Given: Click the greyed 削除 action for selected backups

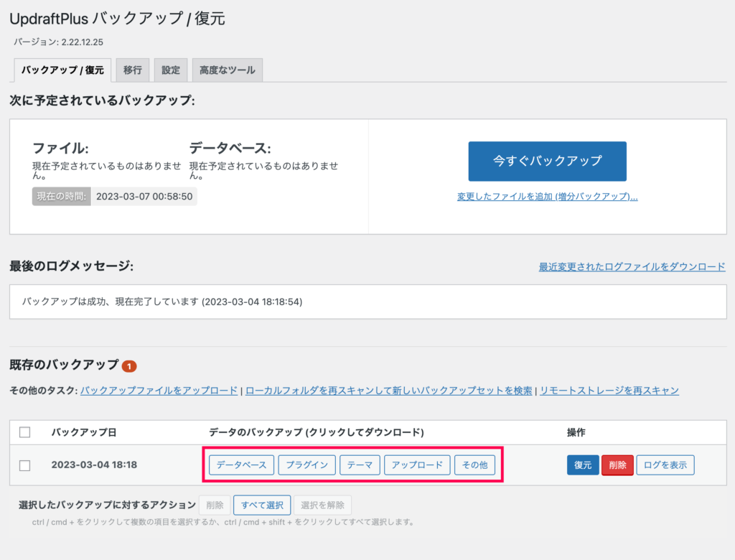Looking at the screenshot, I should pos(215,505).
